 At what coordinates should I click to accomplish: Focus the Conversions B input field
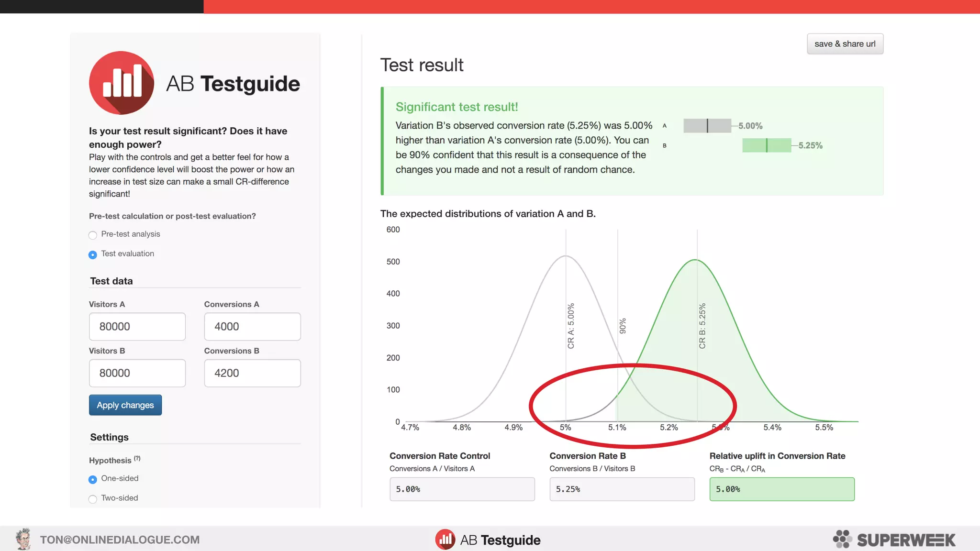click(252, 373)
